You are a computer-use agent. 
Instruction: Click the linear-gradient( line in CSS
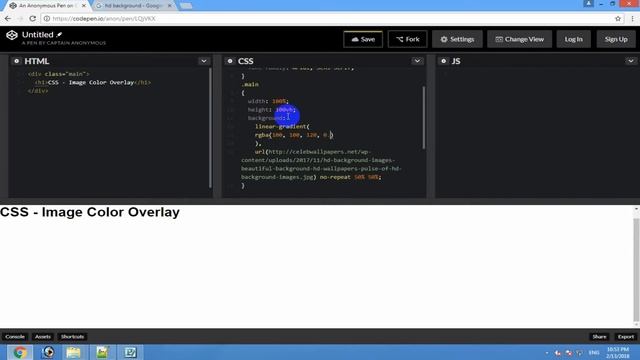(x=282, y=127)
